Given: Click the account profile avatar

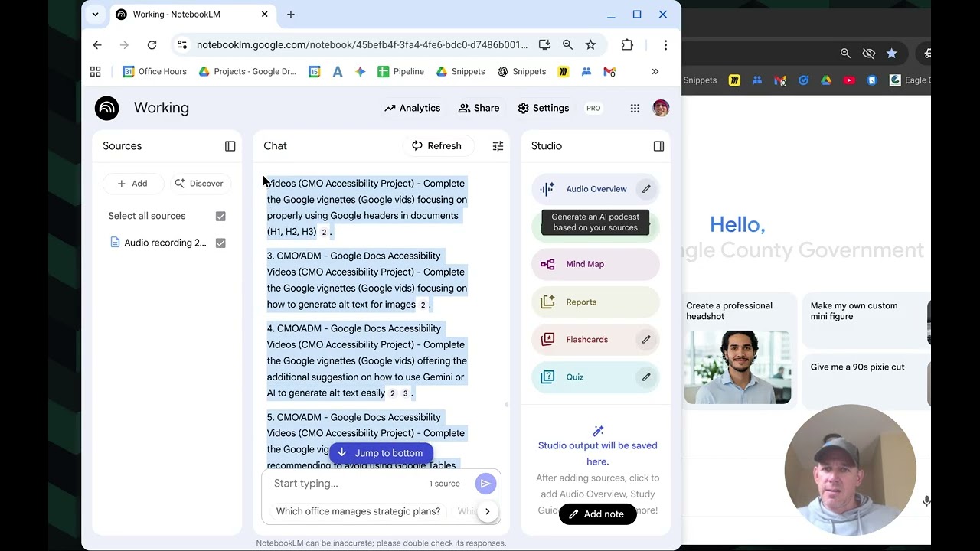Looking at the screenshot, I should click(x=661, y=108).
